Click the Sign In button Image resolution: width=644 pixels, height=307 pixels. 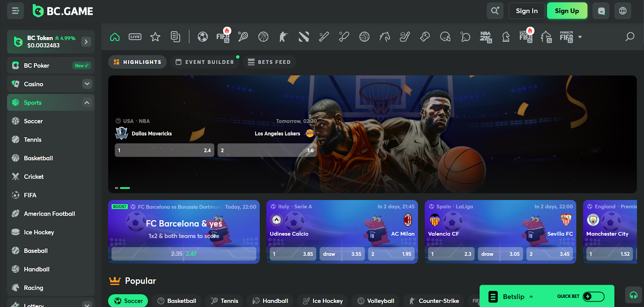(x=526, y=11)
